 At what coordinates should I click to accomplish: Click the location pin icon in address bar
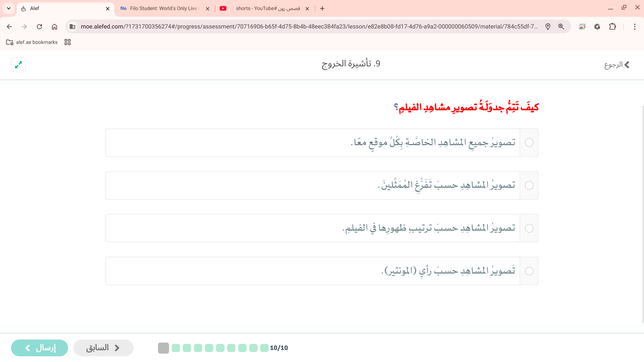(548, 26)
